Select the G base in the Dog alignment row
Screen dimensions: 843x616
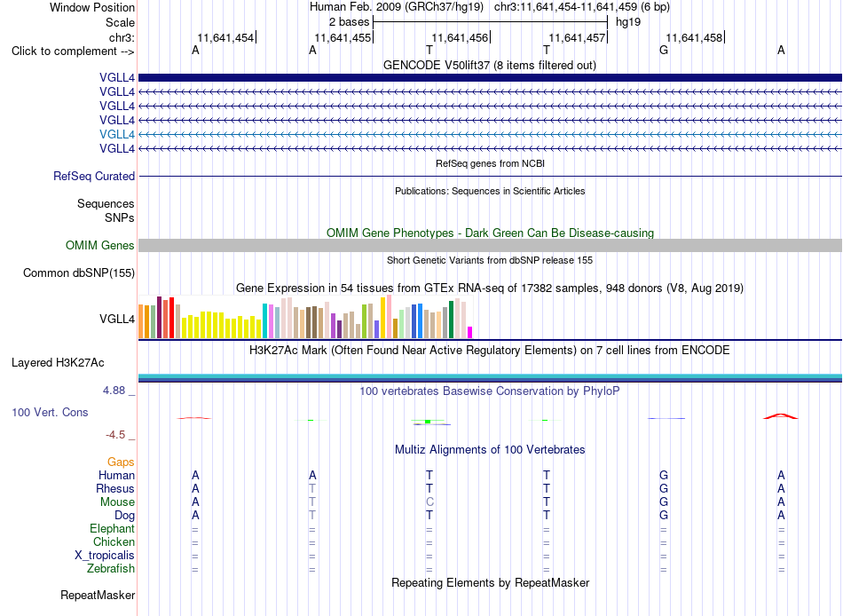664,516
